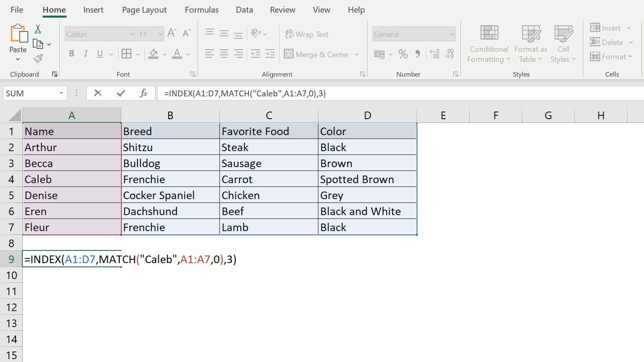Open the Insert Function dialog
This screenshot has height=362, width=644.
point(143,93)
